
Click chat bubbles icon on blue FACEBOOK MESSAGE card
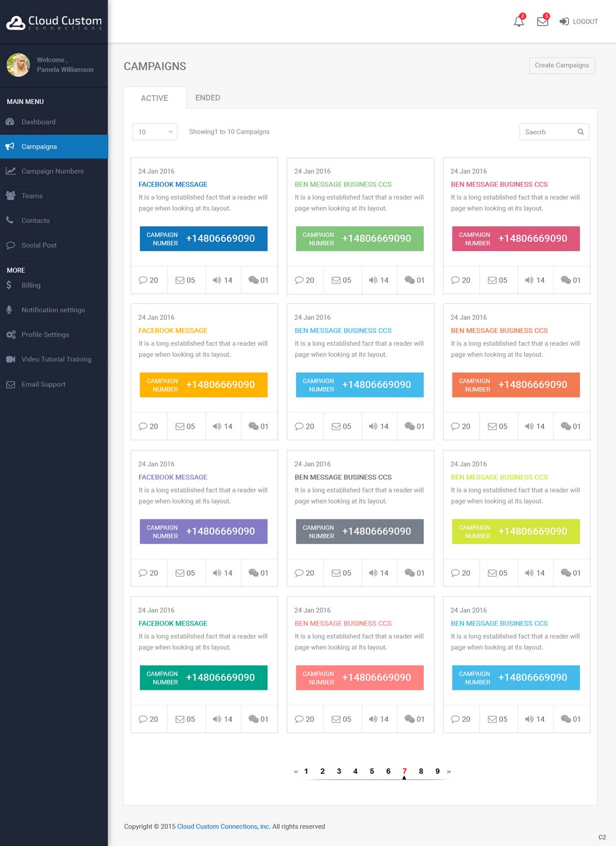tap(254, 280)
